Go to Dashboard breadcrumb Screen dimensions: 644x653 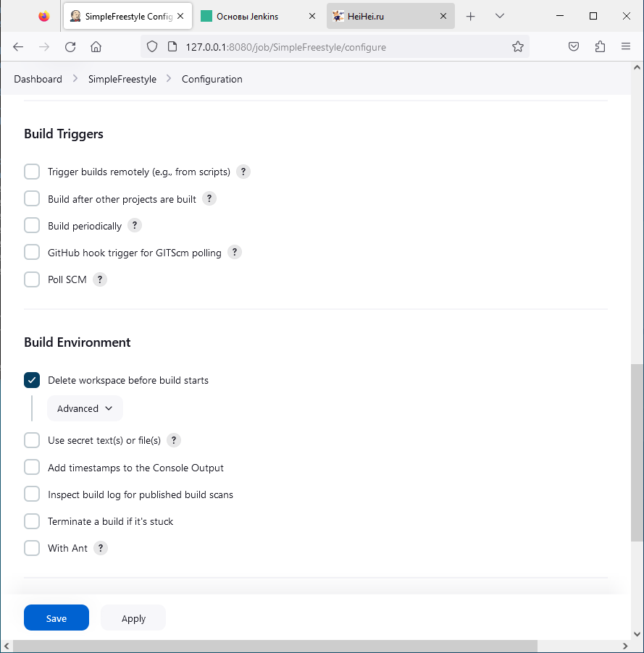click(x=38, y=79)
